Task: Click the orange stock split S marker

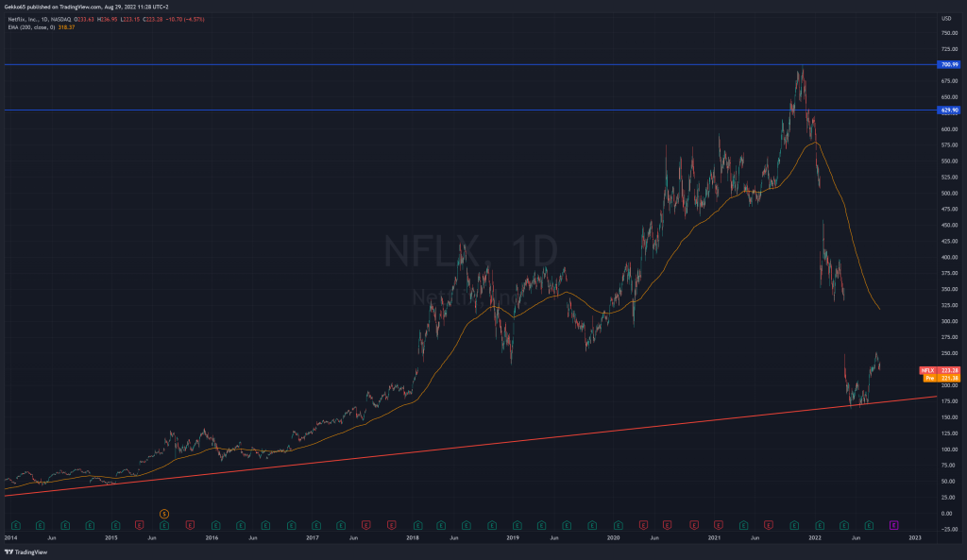Action: 164,513
